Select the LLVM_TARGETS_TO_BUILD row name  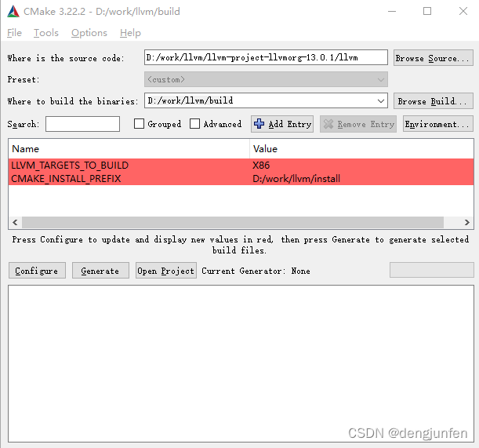[70, 166]
